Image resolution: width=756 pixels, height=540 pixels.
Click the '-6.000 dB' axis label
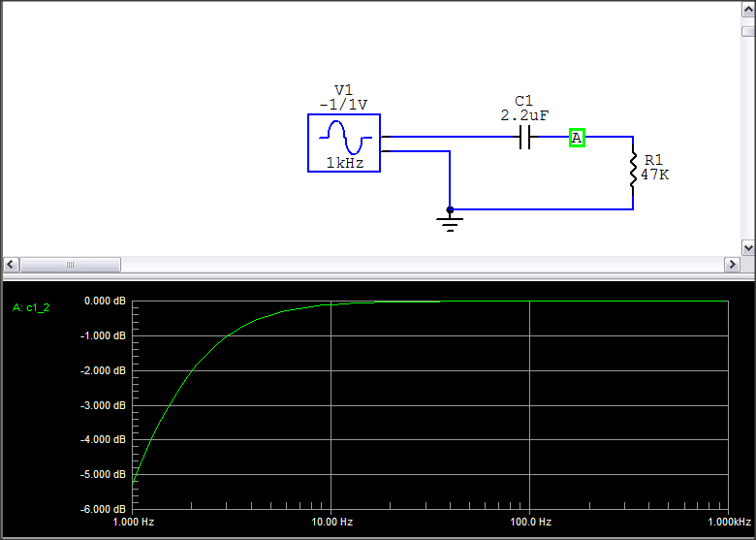click(103, 509)
